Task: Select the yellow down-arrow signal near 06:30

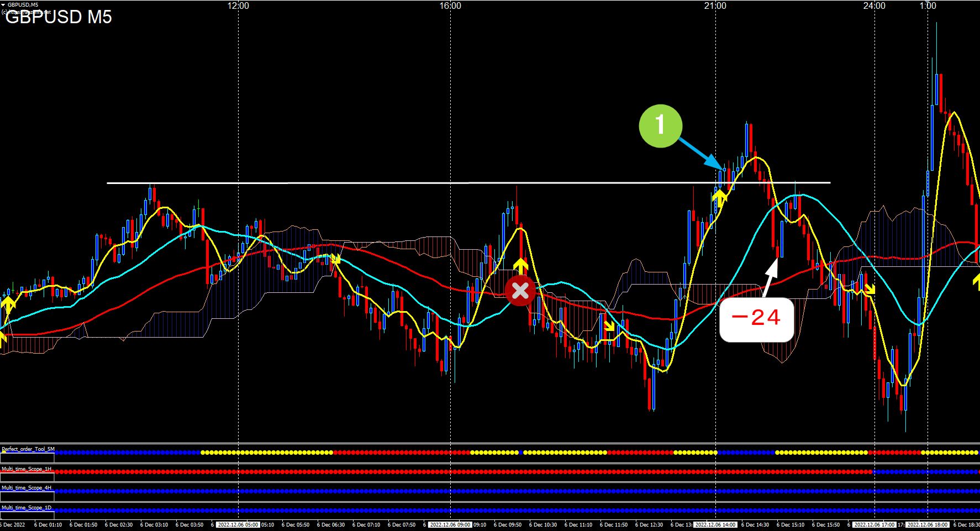Action: 335,258
